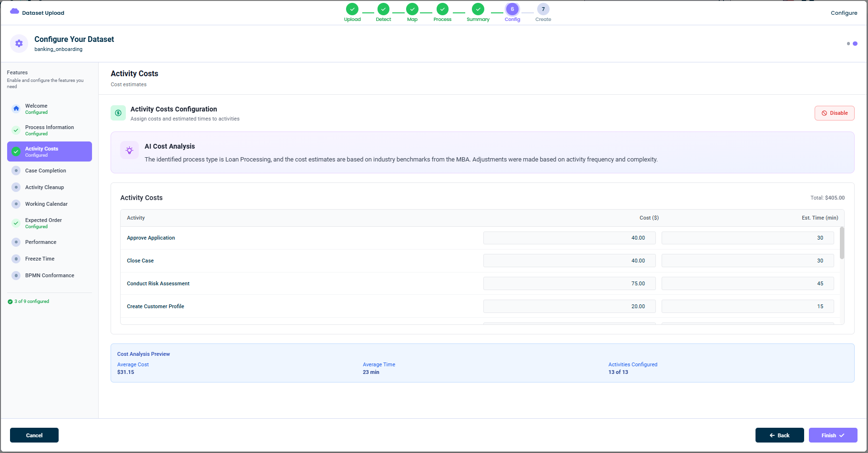Click the Activity Costs green check icon

pos(16,151)
